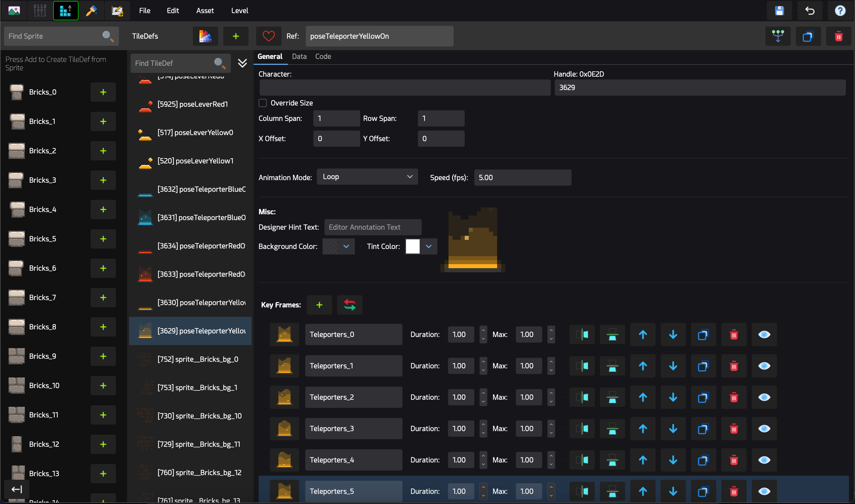
Task: Open the level edit pencil mode
Action: tap(117, 11)
